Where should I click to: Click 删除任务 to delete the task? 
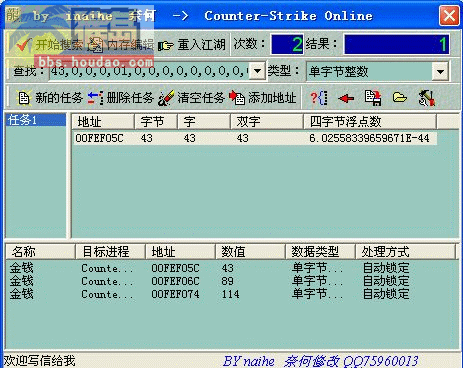pos(120,98)
